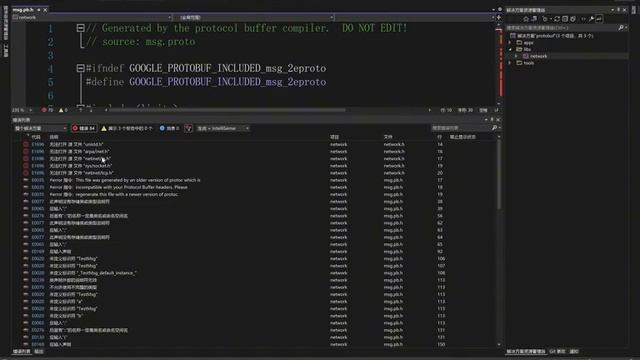Switch to the Output bottom tab
Image resolution: width=640 pixels, height=360 pixels.
coord(38,351)
